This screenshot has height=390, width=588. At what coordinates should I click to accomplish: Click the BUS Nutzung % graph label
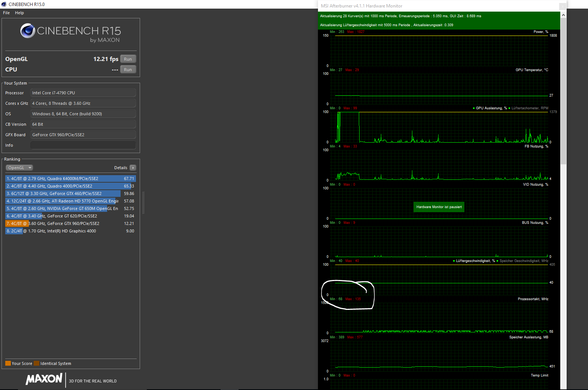tap(535, 223)
